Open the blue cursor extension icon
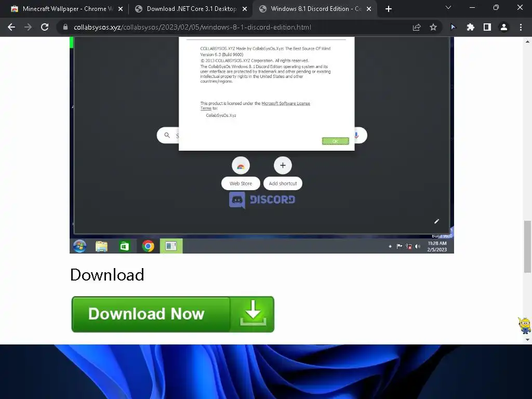Screen dimensions: 532x399 [453, 27]
